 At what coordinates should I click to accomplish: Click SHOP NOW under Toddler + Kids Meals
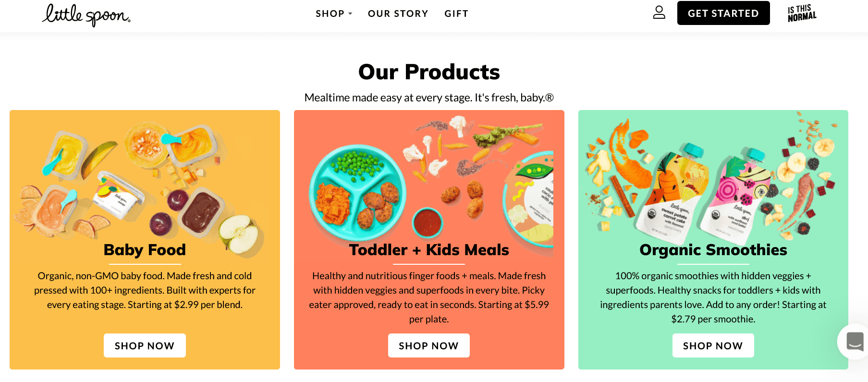point(428,345)
